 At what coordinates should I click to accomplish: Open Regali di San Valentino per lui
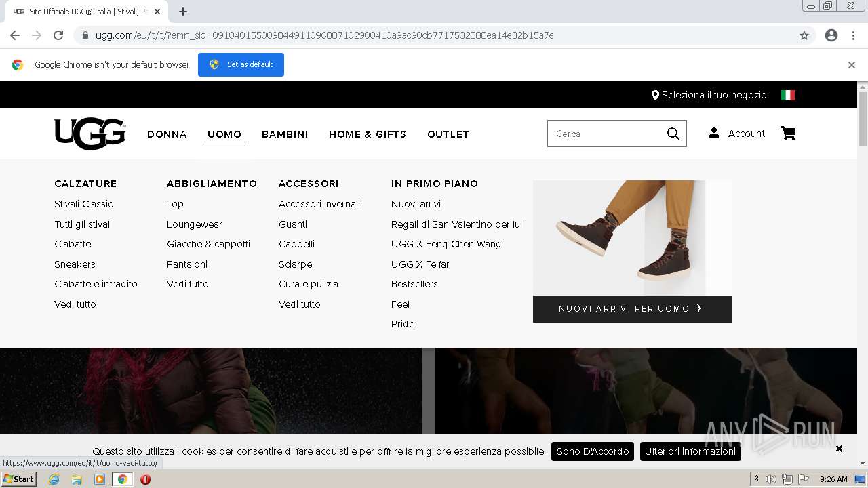click(456, 224)
